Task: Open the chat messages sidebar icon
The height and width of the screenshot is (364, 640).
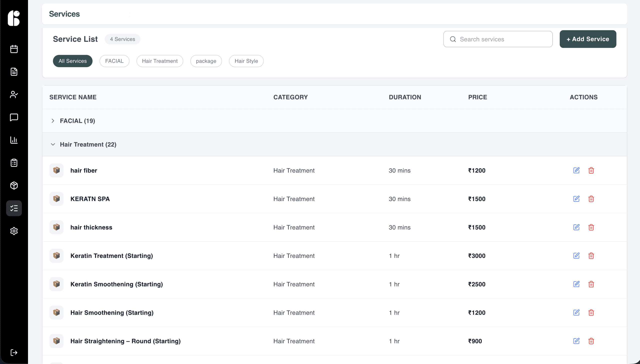Action: [x=14, y=117]
